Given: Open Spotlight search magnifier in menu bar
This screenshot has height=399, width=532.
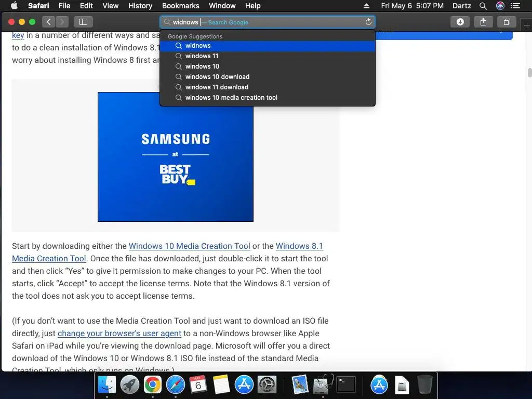Looking at the screenshot, I should click(x=483, y=6).
